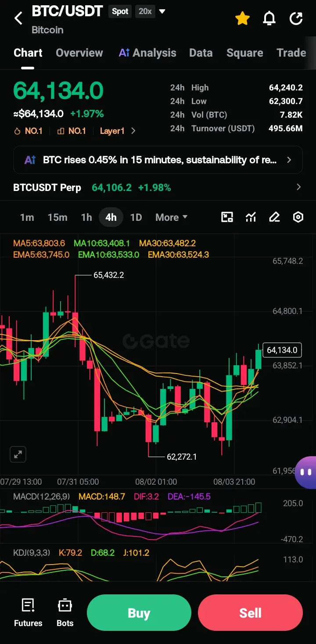Open the indicators icon
The width and height of the screenshot is (316, 644).
[251, 217]
